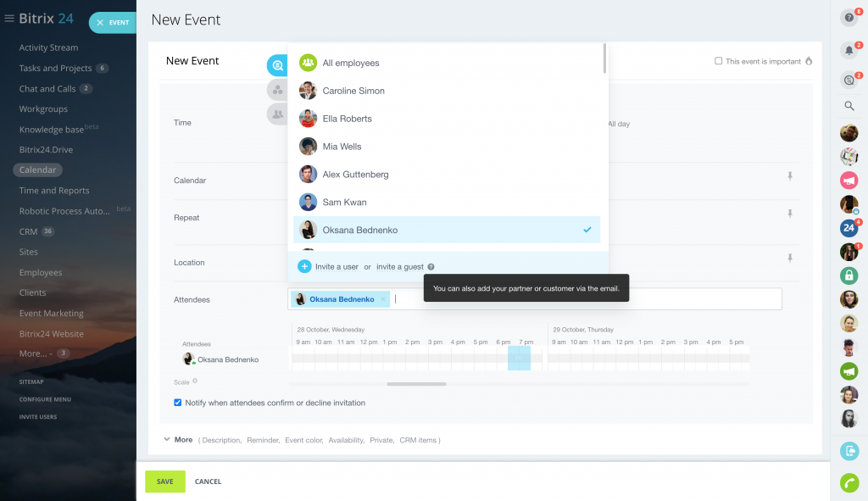Open the help question mark icon
Screen dimensions: 868x501
[x=849, y=18]
